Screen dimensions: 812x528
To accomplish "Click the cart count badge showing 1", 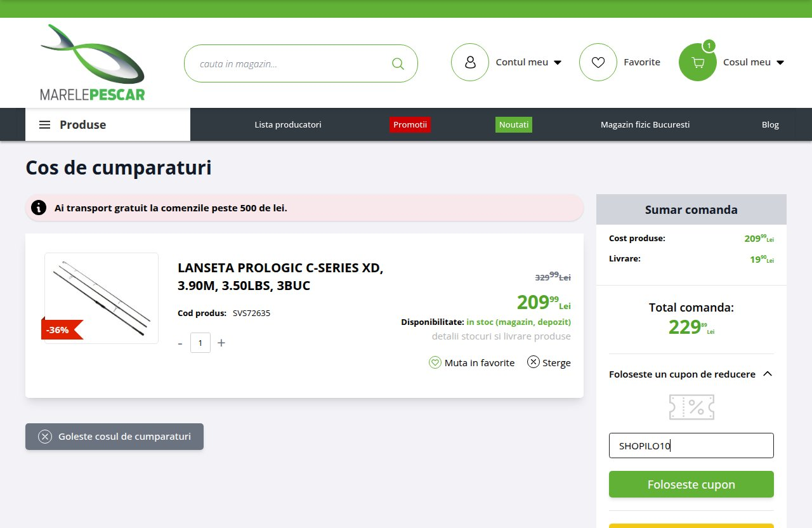I will pyautogui.click(x=709, y=46).
